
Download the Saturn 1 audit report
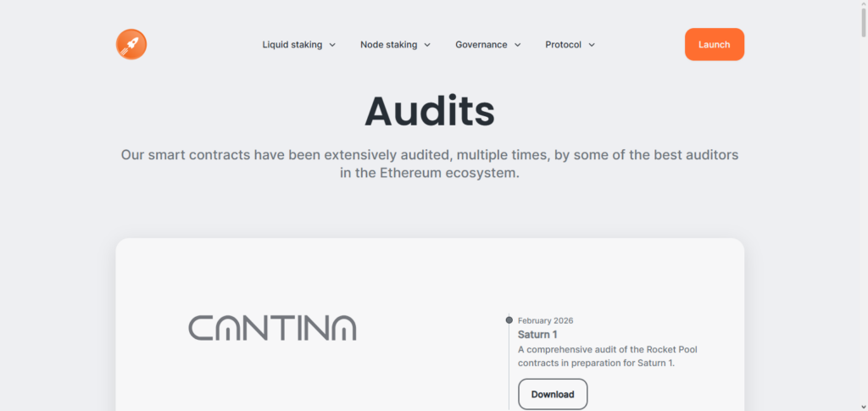[553, 394]
